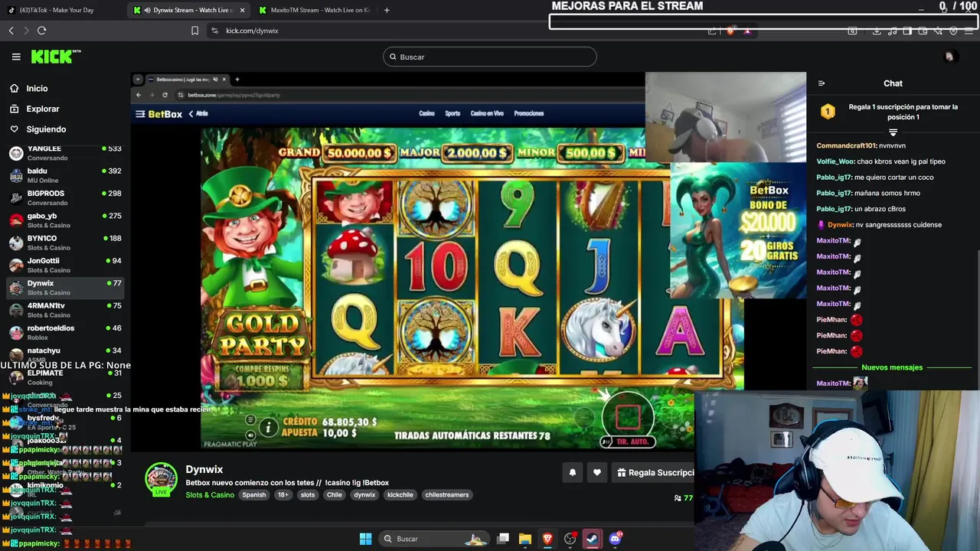Collapse the chat panel with arrow icon
This screenshot has height=551, width=980.
click(822, 83)
